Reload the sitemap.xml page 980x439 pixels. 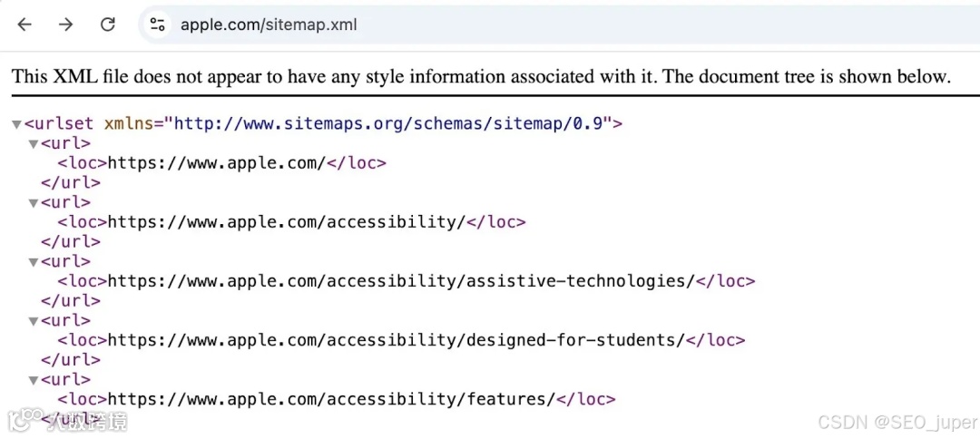click(107, 24)
